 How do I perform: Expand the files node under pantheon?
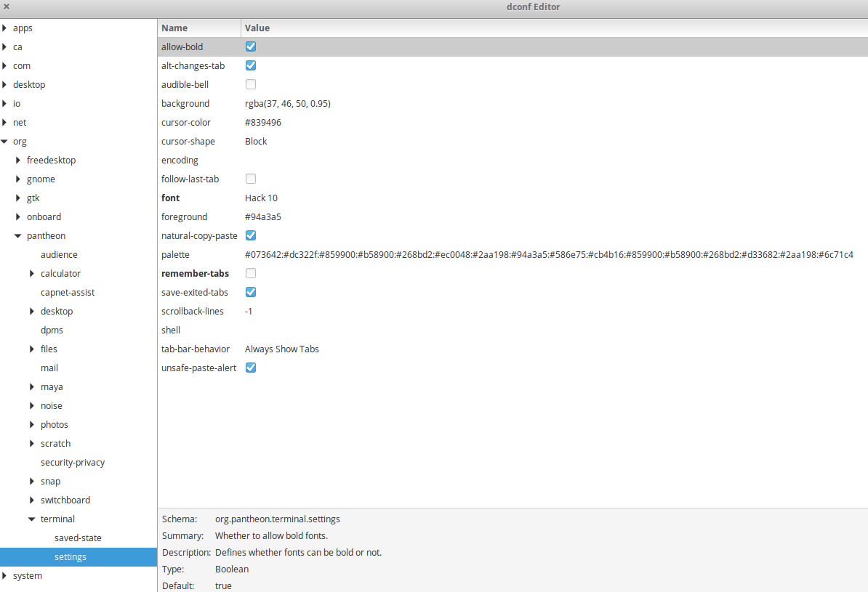[31, 349]
